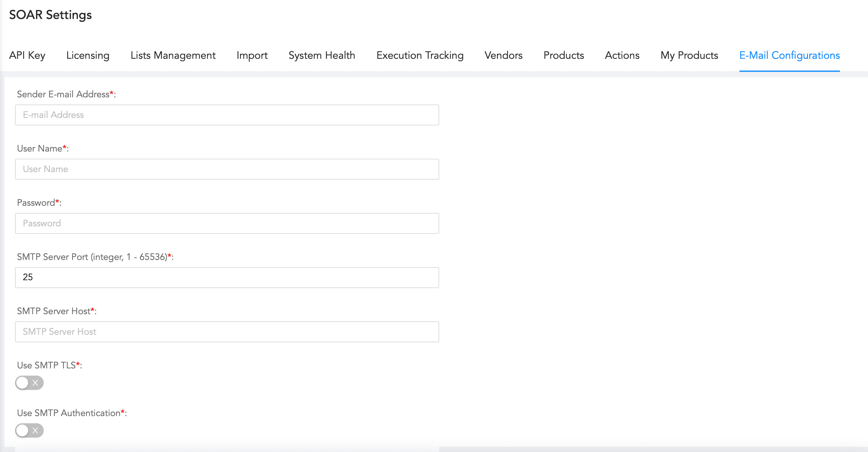Select the SMTP Server Port value field
Viewport: 868px width, 452px height.
(227, 277)
